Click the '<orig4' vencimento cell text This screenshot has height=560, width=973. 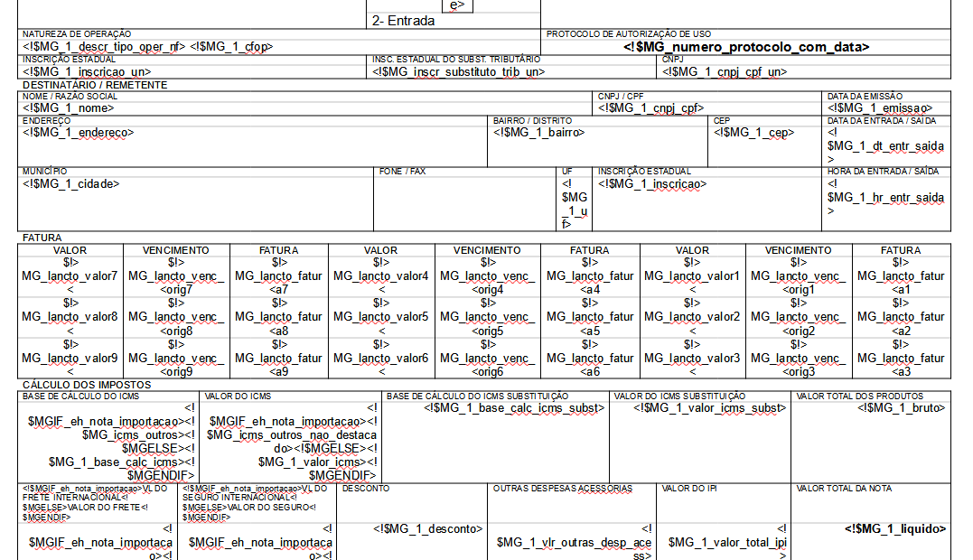click(x=487, y=290)
